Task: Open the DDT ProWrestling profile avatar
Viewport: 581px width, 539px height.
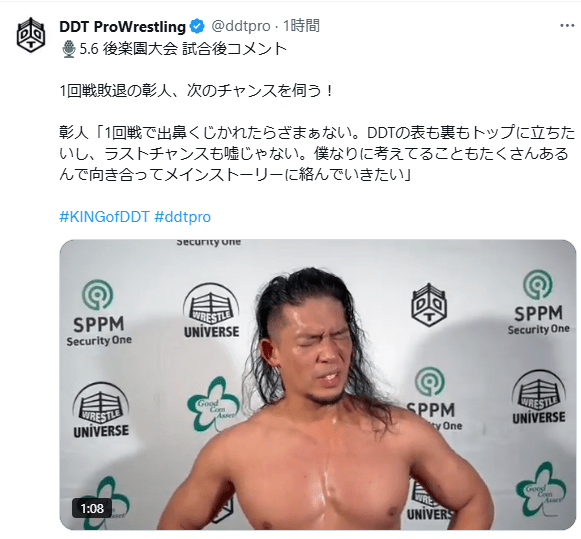Action: pyautogui.click(x=31, y=35)
